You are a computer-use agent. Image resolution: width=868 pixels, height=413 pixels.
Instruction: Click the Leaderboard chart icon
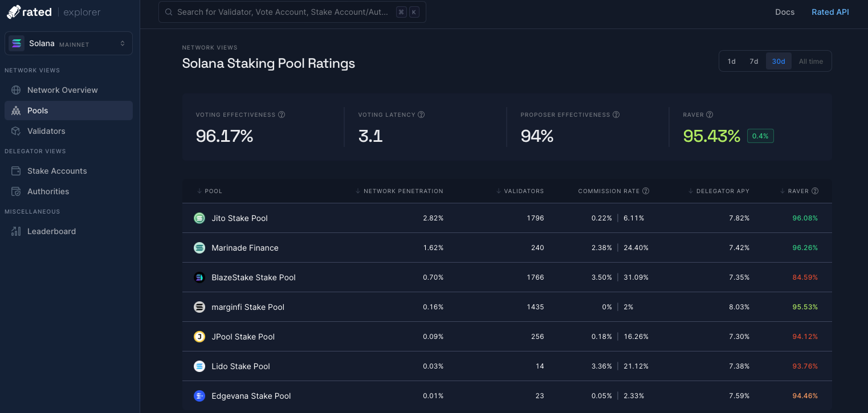[16, 231]
